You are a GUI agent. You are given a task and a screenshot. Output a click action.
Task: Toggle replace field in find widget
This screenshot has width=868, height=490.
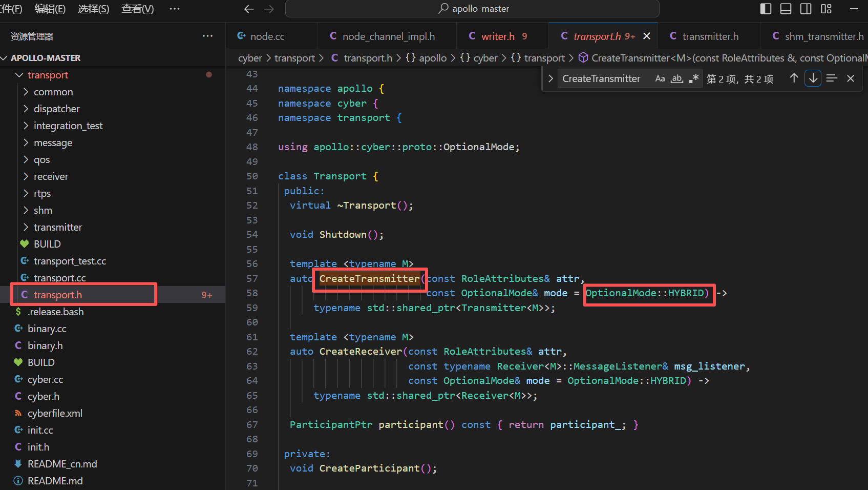[x=551, y=78]
